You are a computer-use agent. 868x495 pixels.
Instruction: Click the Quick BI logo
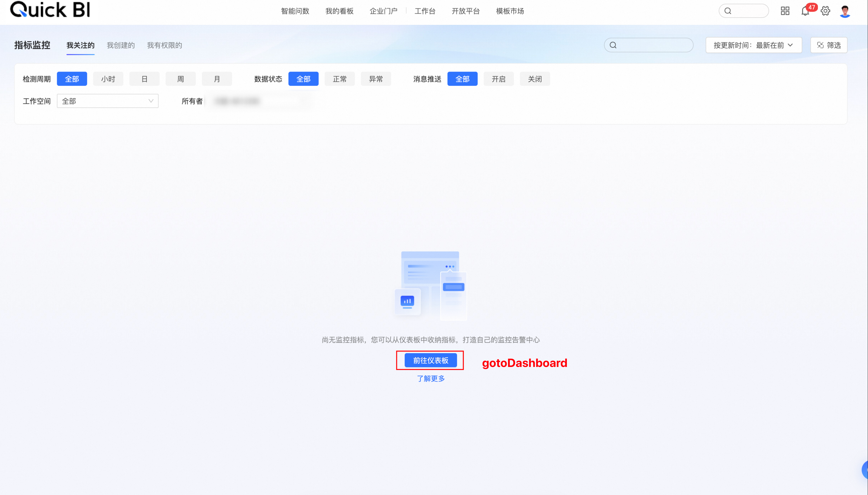click(50, 9)
